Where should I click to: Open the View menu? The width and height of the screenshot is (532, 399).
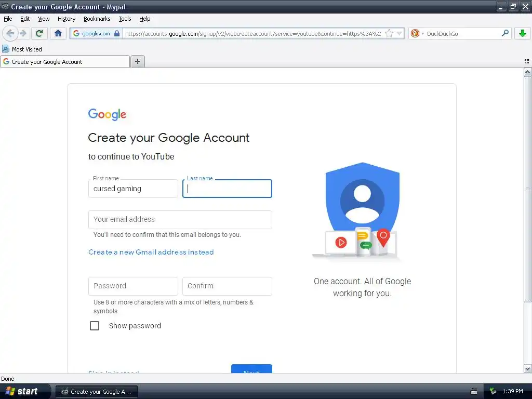coord(44,19)
